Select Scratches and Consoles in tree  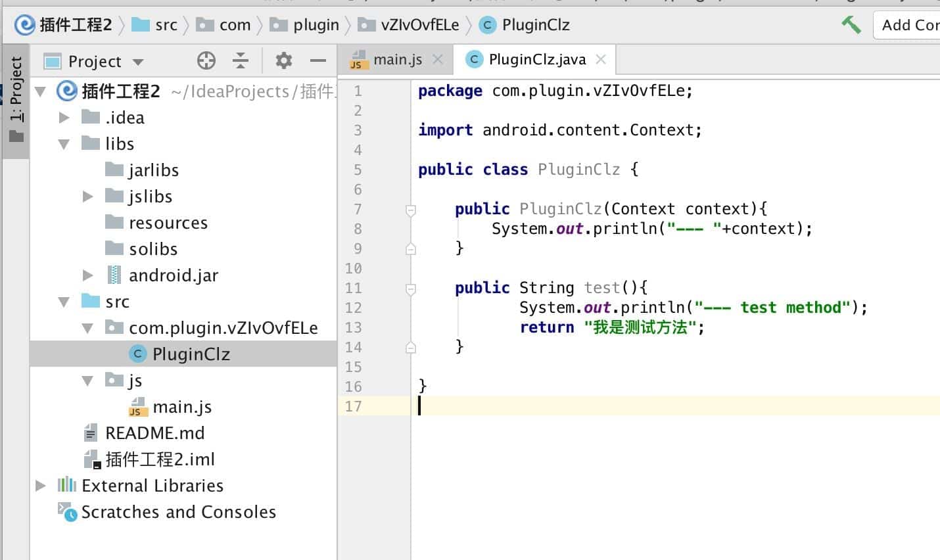pos(179,512)
